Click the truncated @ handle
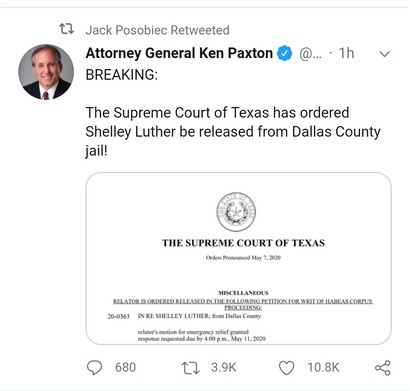 click(310, 53)
